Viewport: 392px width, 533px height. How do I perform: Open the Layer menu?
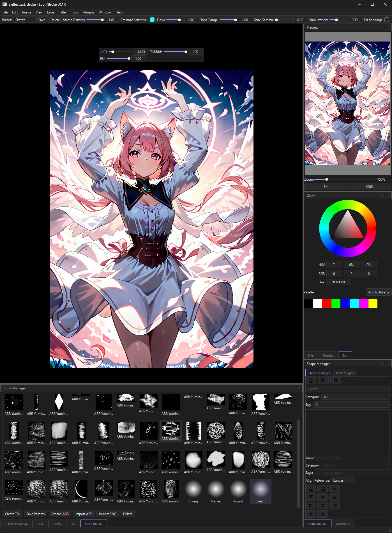pos(51,12)
